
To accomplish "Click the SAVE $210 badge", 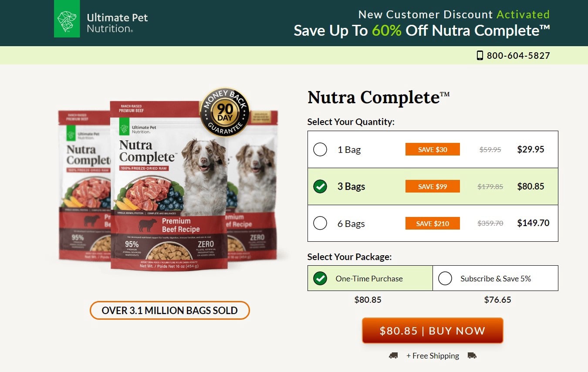I will pos(433,223).
